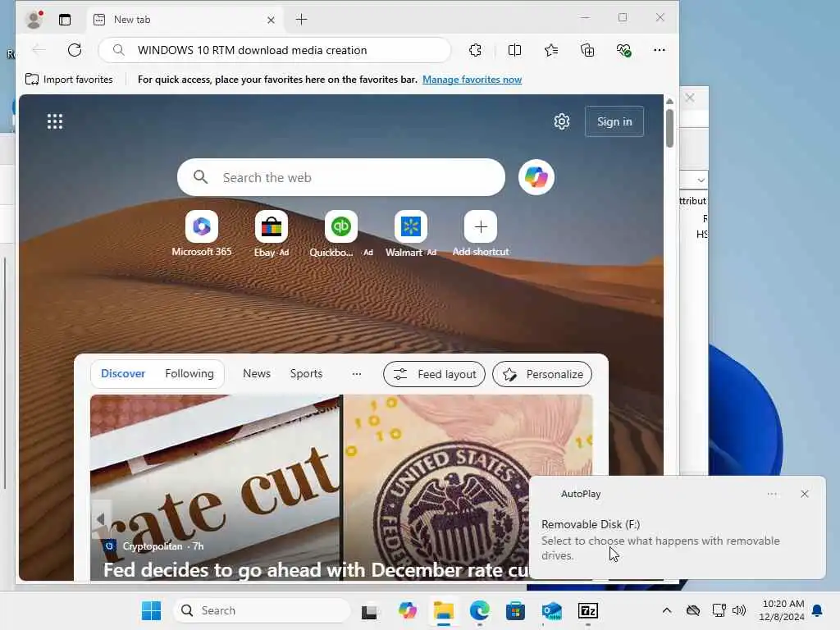
Task: Open the tab actions menu icon
Action: (65, 20)
